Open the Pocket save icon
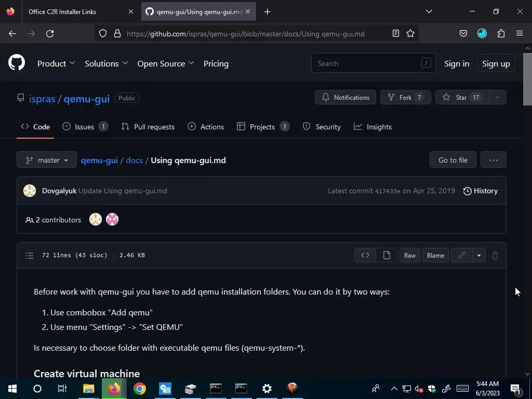The height and width of the screenshot is (399, 532). click(463, 33)
